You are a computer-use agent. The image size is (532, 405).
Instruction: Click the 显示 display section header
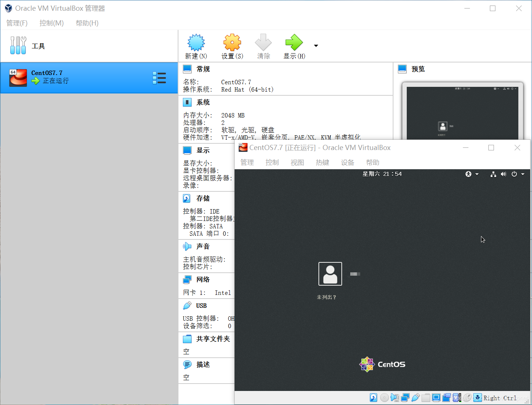click(x=203, y=150)
